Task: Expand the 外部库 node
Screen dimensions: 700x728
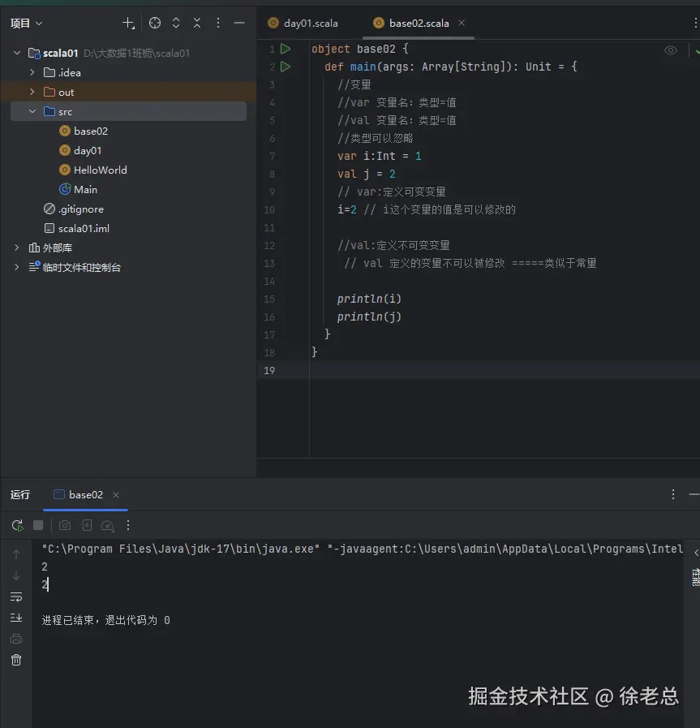Action: click(x=17, y=248)
